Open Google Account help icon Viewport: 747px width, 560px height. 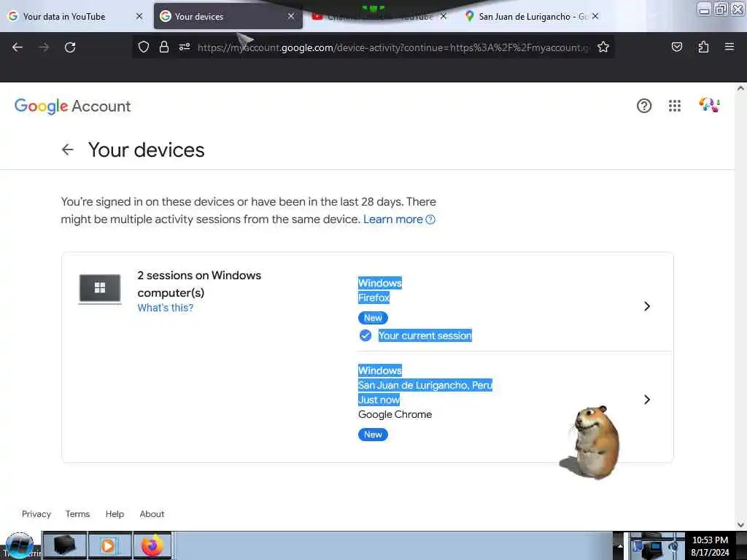(644, 106)
